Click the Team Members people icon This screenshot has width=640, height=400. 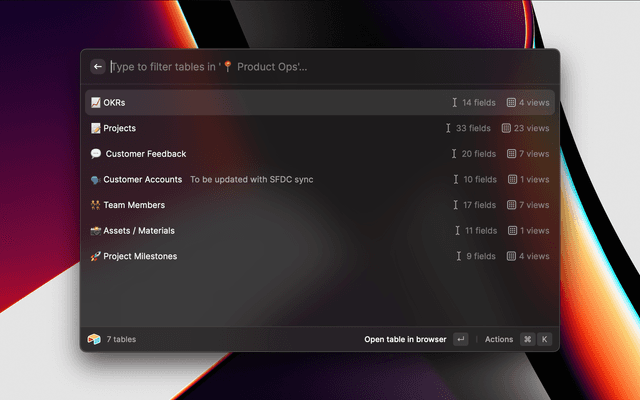(x=96, y=205)
